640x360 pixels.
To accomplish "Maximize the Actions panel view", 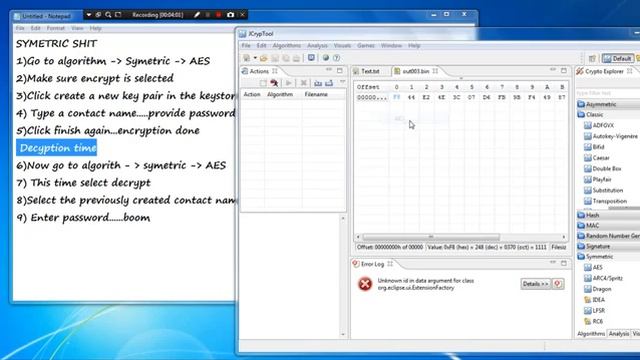I will (x=340, y=71).
